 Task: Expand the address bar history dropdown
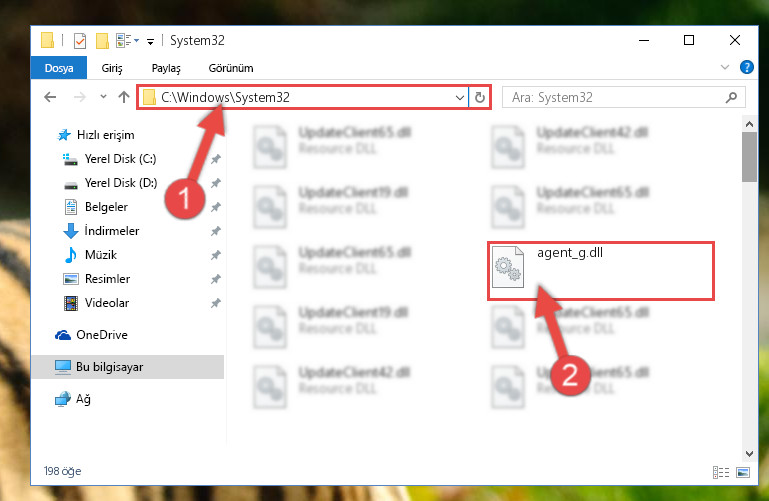460,97
